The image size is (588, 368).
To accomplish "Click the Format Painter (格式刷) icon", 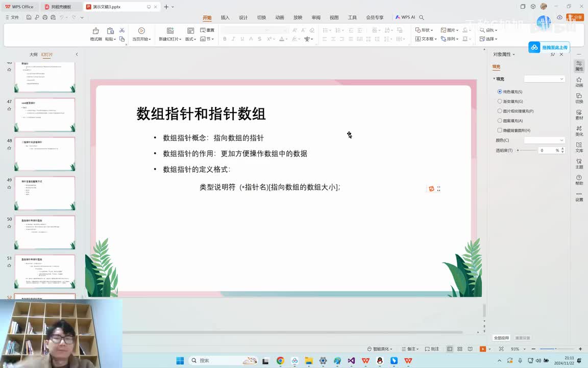I will [95, 31].
